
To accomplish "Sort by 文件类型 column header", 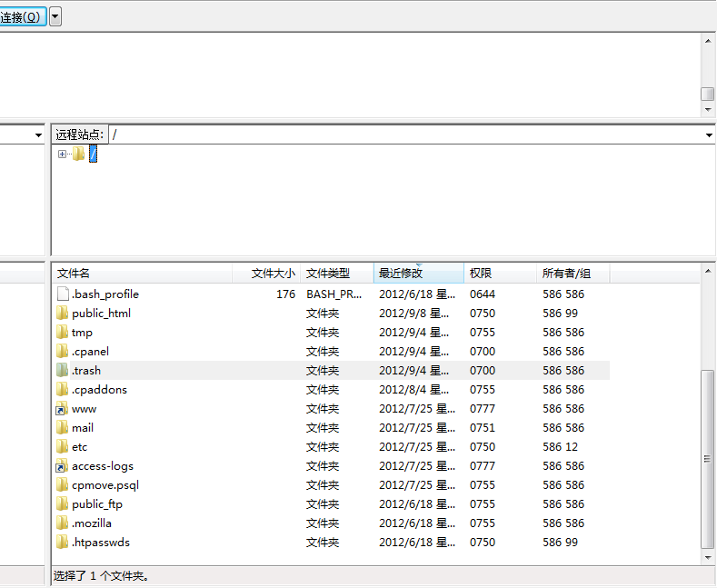I will coord(337,274).
